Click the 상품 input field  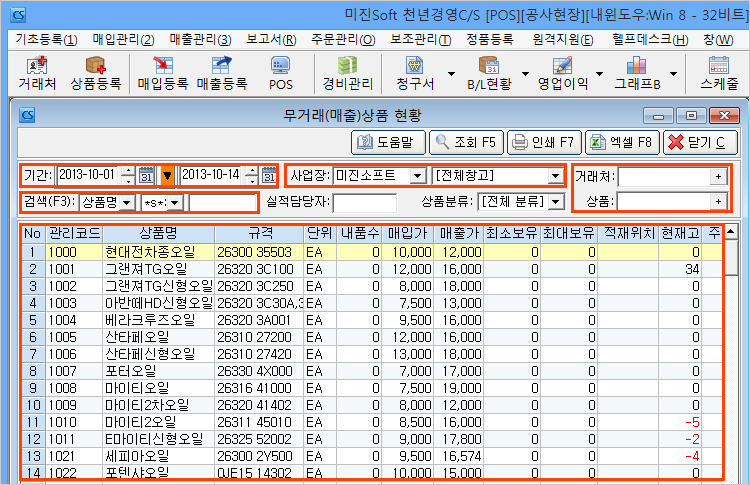tap(664, 201)
